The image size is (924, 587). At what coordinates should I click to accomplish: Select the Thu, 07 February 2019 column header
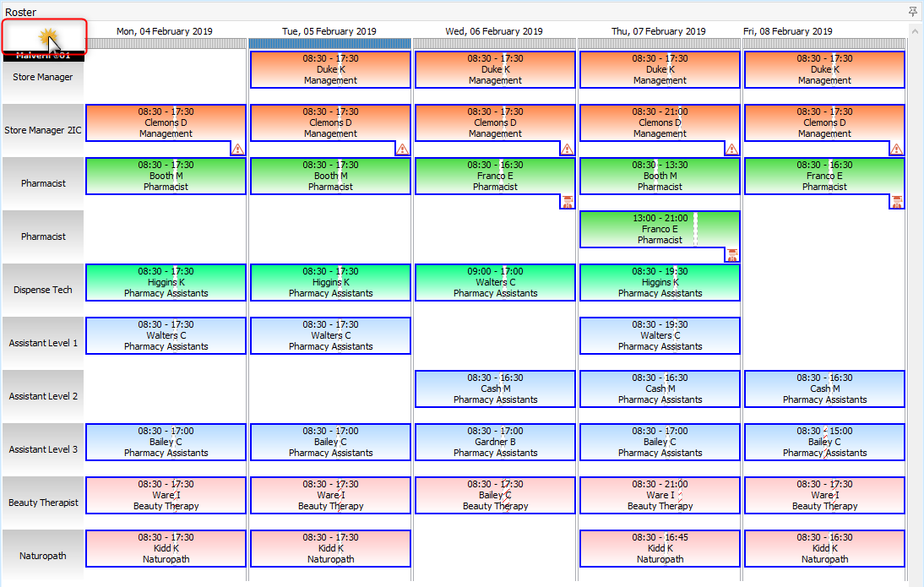point(658,31)
